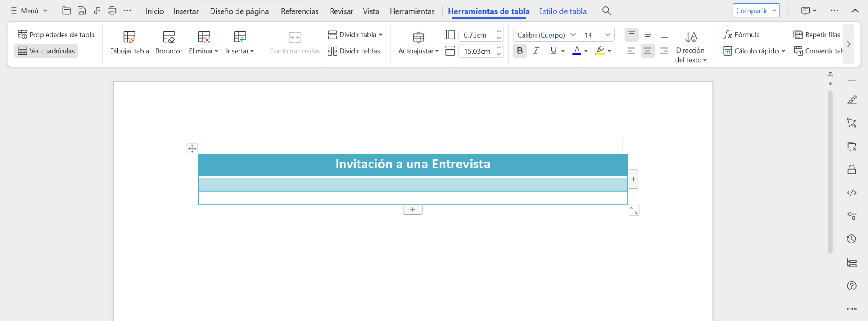The height and width of the screenshot is (321, 868).
Task: Click the row height field 0.73cm
Action: [476, 35]
